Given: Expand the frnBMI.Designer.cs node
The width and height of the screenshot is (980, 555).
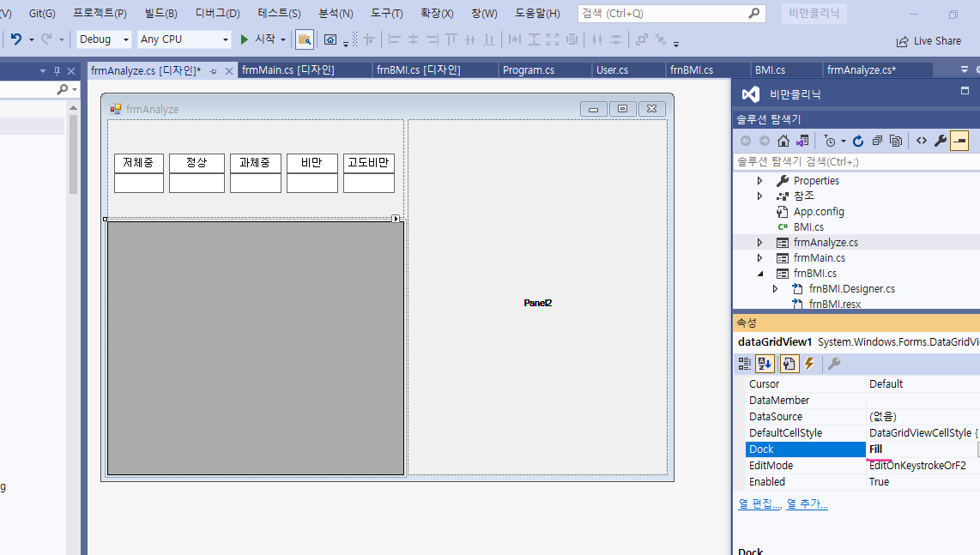Looking at the screenshot, I should [x=775, y=289].
